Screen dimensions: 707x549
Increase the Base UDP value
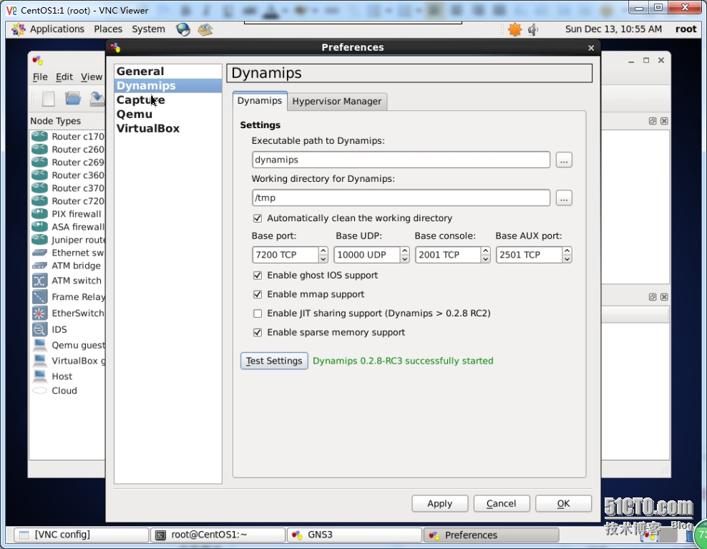(x=404, y=251)
